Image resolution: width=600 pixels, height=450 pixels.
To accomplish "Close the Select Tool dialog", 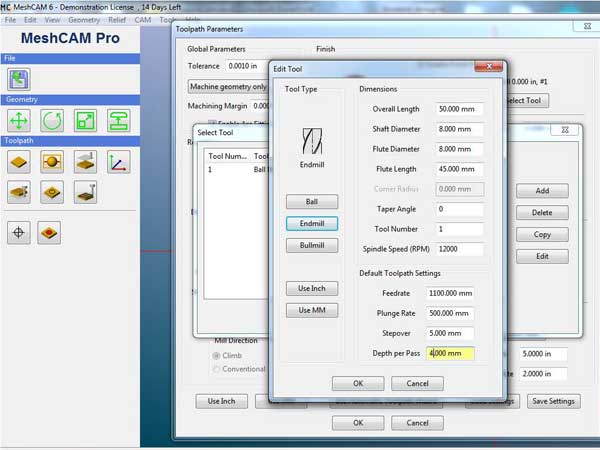I will (x=565, y=130).
